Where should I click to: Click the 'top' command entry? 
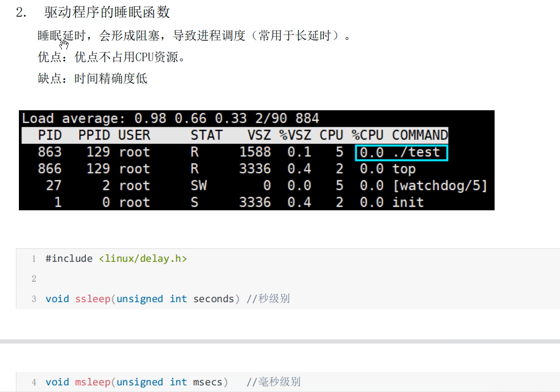pos(404,169)
